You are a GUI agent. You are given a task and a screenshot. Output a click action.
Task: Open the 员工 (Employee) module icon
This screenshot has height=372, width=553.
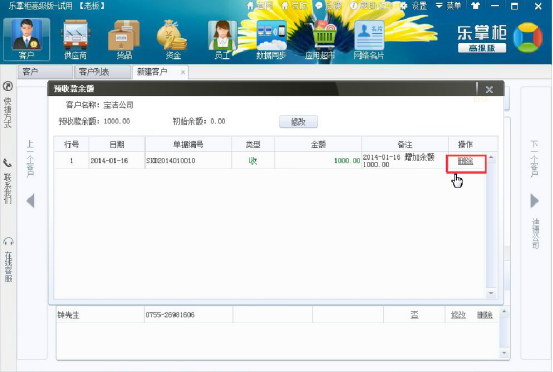(x=222, y=39)
